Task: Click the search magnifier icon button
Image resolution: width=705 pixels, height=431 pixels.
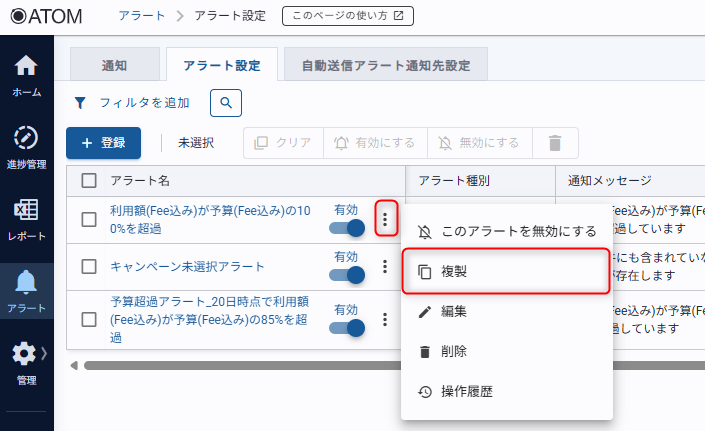Action: pyautogui.click(x=226, y=103)
